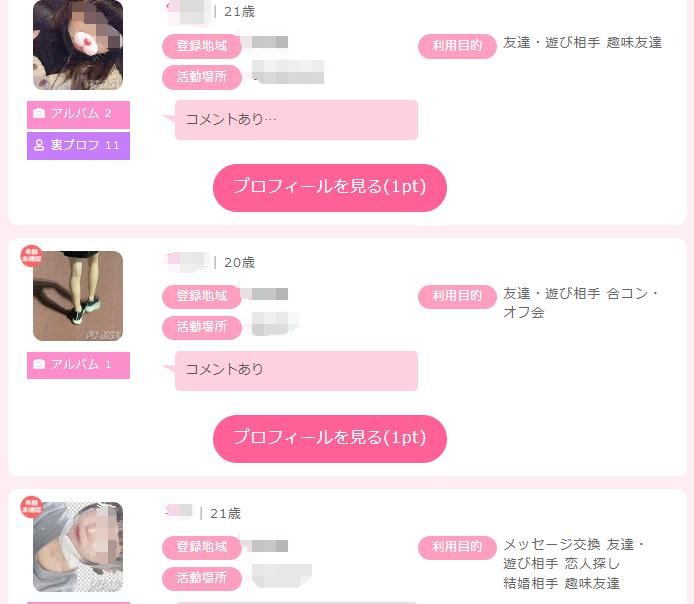The width and height of the screenshot is (694, 604).
Task: Click the 利用目的 tag of first 21歳 user
Action: pyautogui.click(x=457, y=46)
